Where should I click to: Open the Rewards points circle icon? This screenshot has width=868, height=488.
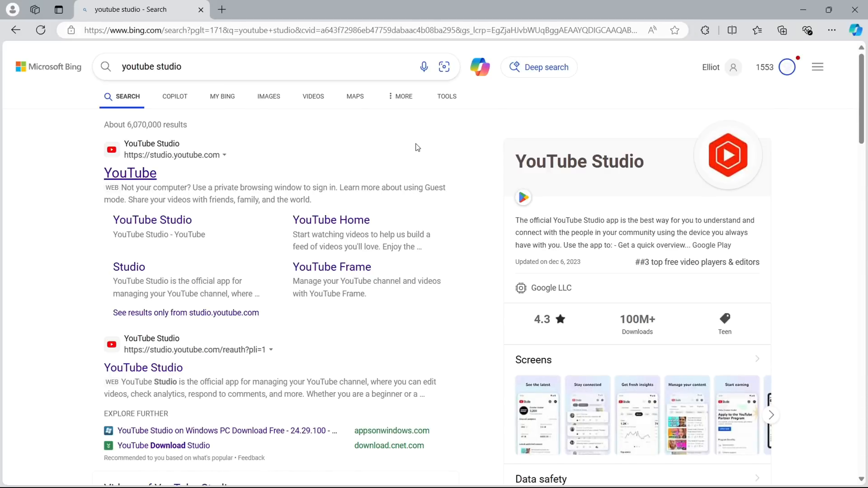pos(788,67)
